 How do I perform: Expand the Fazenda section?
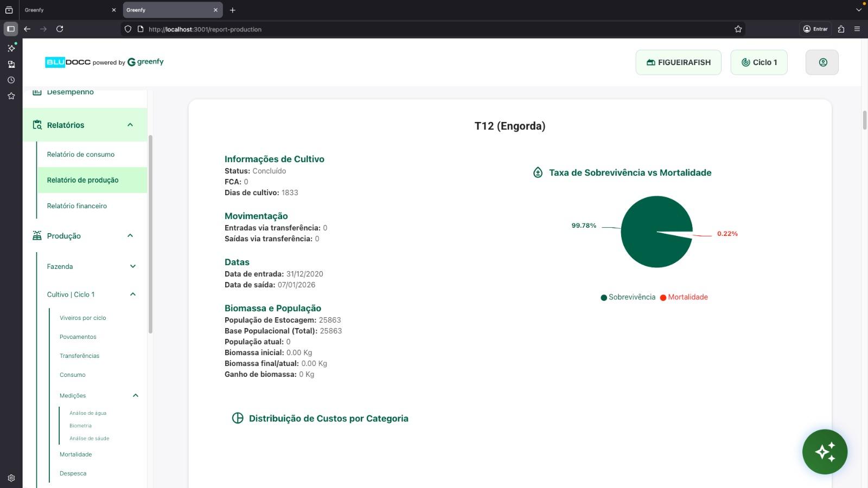click(x=132, y=266)
